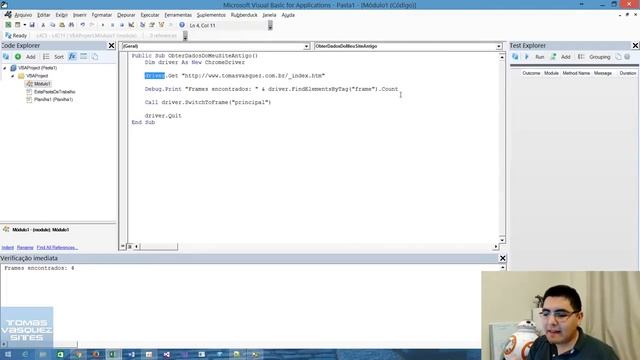
Task: Open the Rubberduck toolbar overflow options
Action: (185, 36)
